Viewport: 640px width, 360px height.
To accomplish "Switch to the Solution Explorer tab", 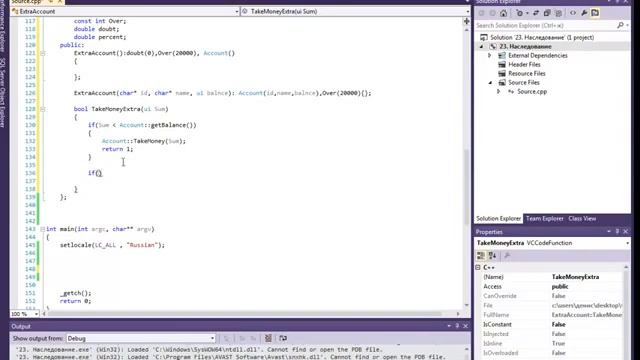I will (498, 219).
